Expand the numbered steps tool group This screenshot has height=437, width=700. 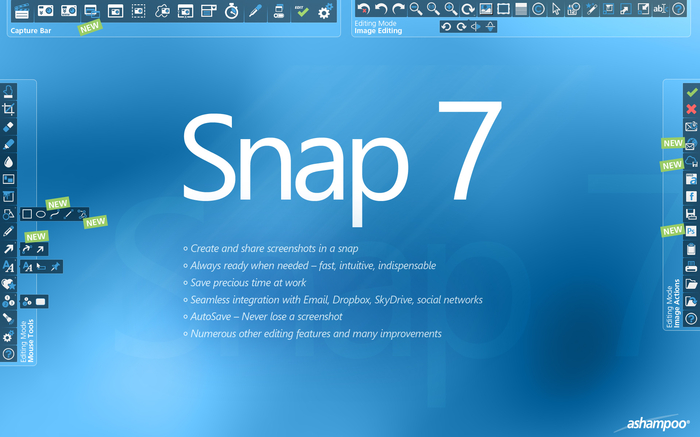(x=8, y=301)
